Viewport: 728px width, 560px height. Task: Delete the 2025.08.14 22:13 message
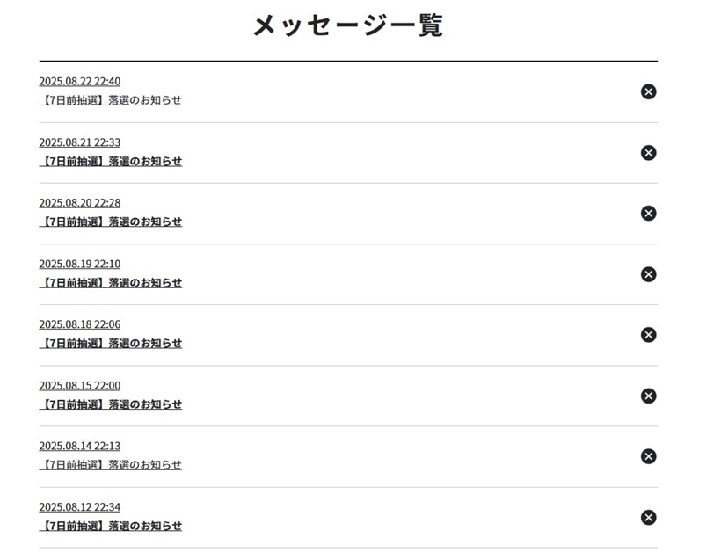point(648,456)
